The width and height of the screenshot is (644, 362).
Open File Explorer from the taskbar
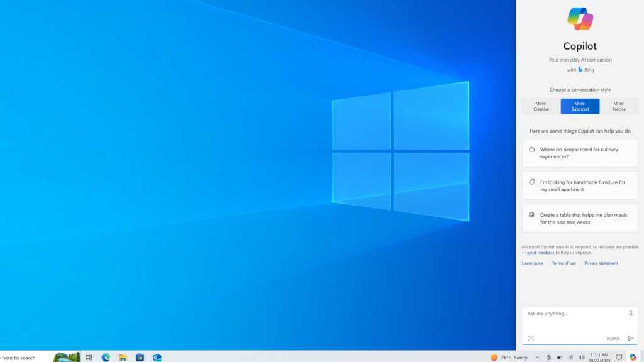pos(123,356)
